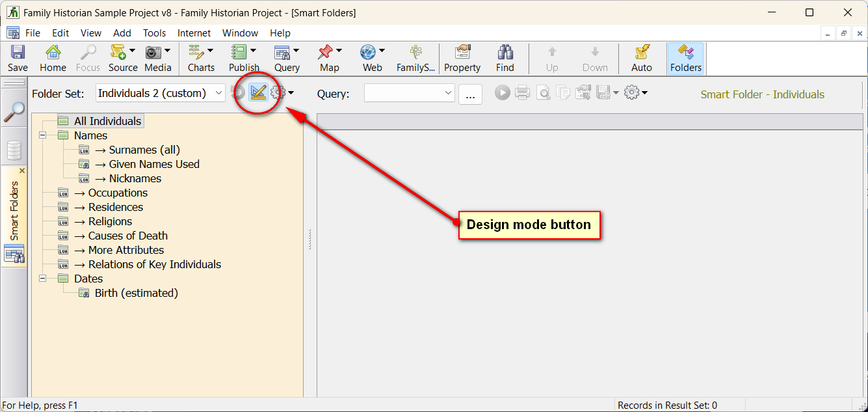
Task: Select the Birth (estimated) item
Action: click(137, 293)
